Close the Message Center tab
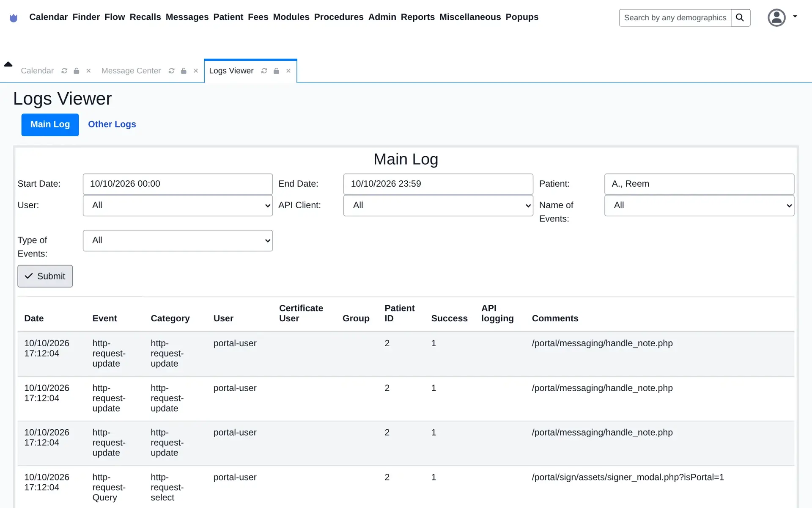Screen dimensions: 812x508 196,71
